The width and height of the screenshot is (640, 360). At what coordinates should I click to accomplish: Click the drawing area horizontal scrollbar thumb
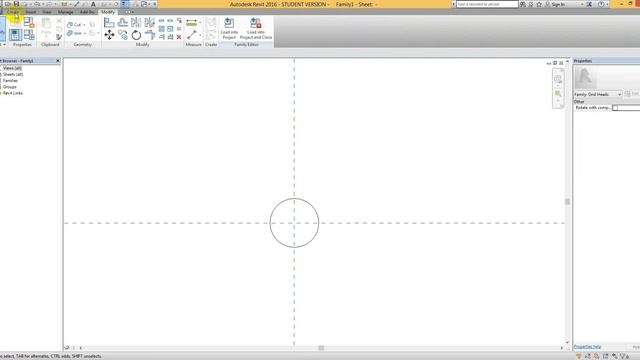point(321,348)
